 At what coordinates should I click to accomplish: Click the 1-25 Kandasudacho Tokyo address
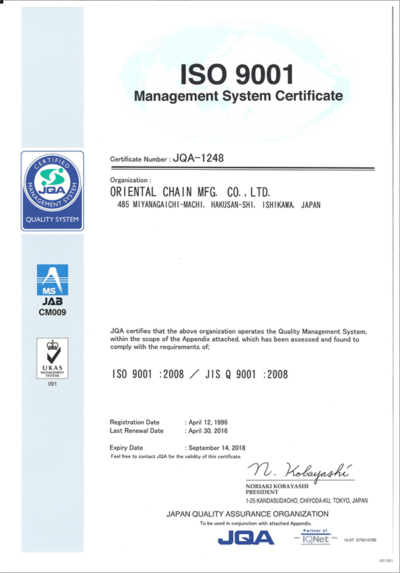pyautogui.click(x=307, y=500)
